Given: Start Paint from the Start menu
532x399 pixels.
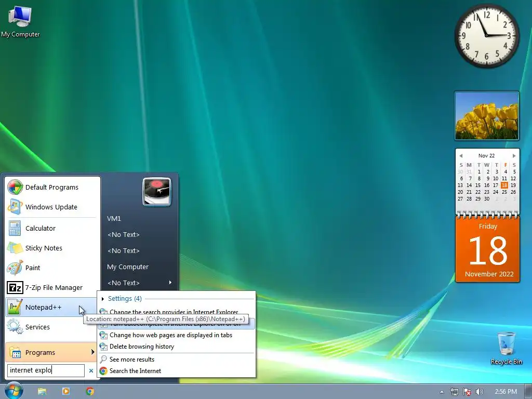Looking at the screenshot, I should pos(52,268).
